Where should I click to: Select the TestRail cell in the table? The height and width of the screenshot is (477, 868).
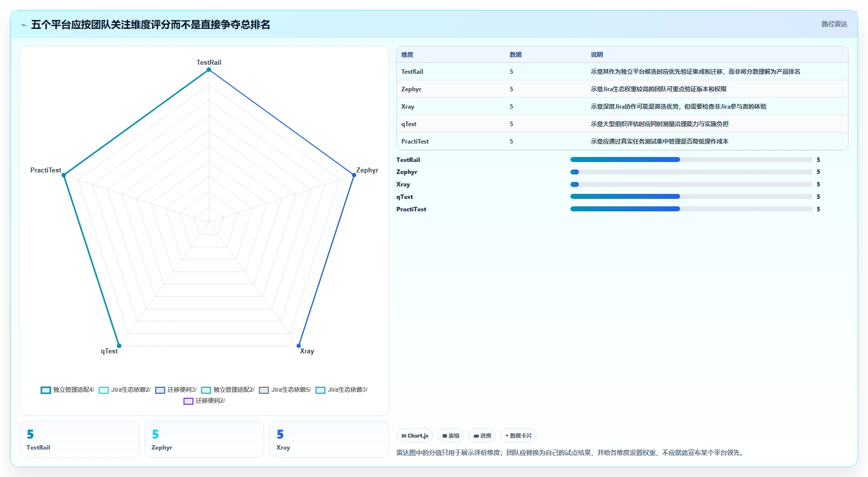click(412, 72)
